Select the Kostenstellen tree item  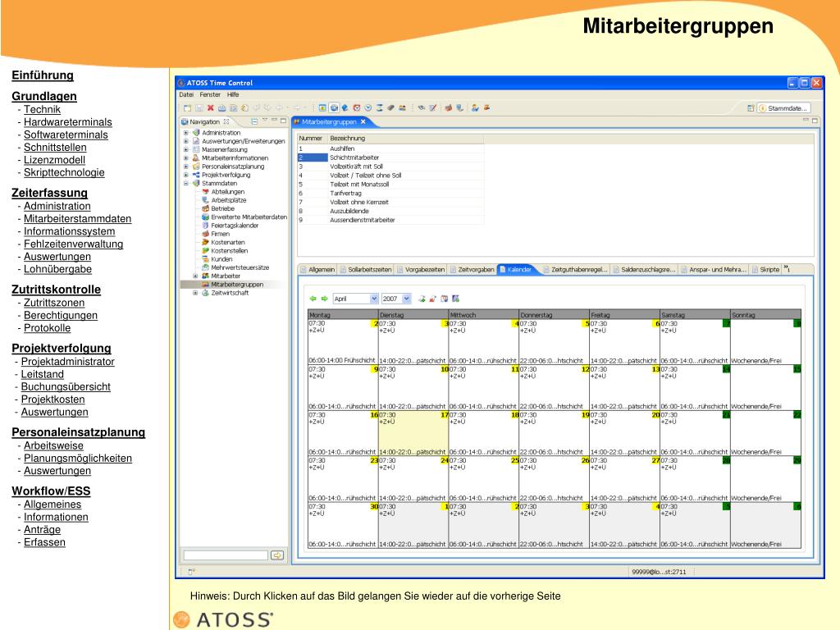pyautogui.click(x=230, y=251)
